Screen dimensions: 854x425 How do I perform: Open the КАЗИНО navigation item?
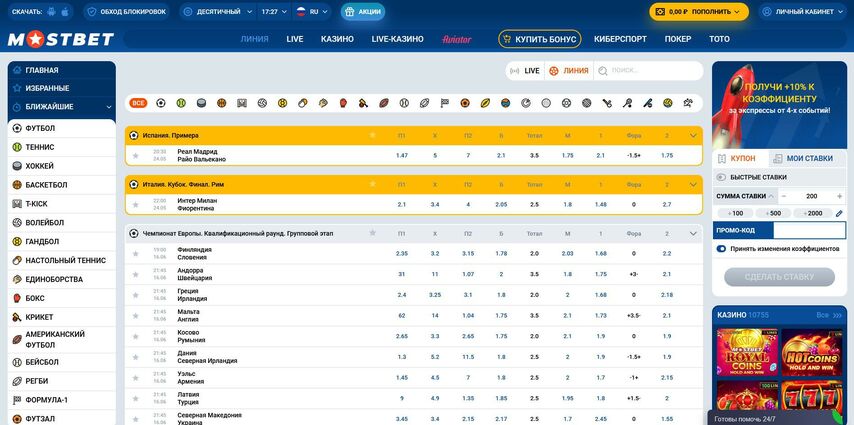(x=337, y=39)
